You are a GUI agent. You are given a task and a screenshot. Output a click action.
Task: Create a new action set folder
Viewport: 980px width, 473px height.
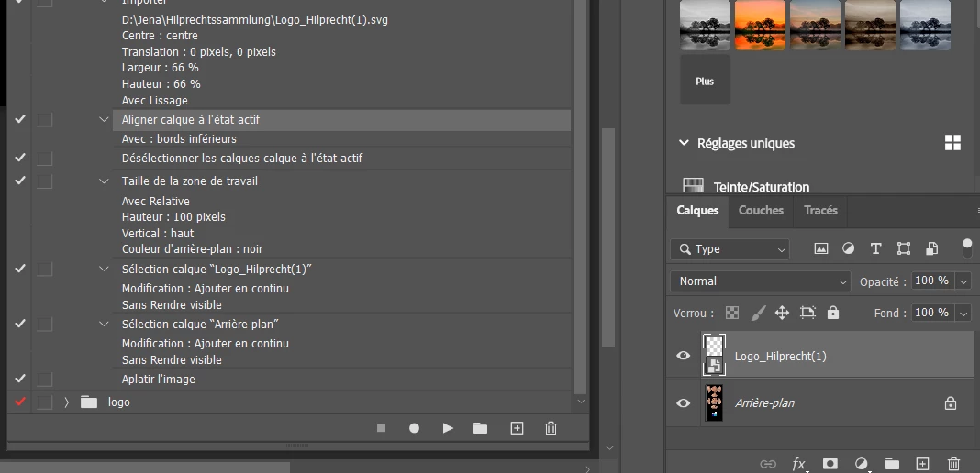480,428
